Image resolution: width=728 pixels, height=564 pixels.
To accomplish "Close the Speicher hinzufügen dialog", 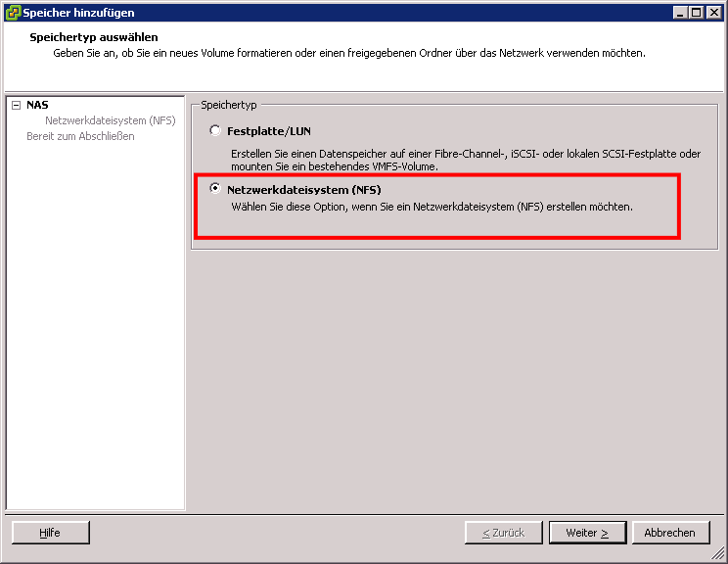I will 712,13.
